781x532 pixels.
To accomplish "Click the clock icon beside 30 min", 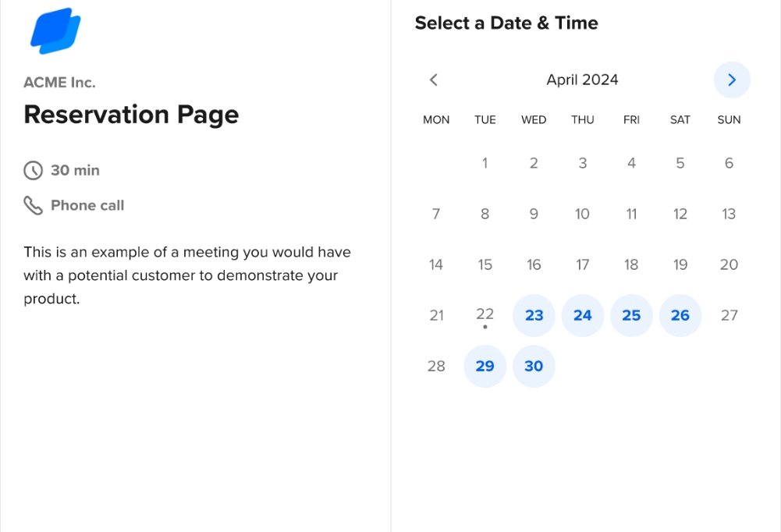I will pyautogui.click(x=34, y=170).
